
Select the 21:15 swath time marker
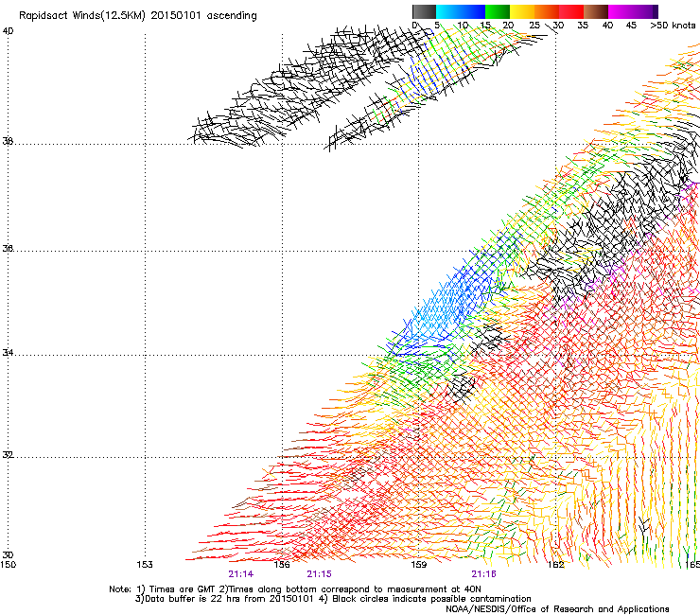[x=319, y=574]
